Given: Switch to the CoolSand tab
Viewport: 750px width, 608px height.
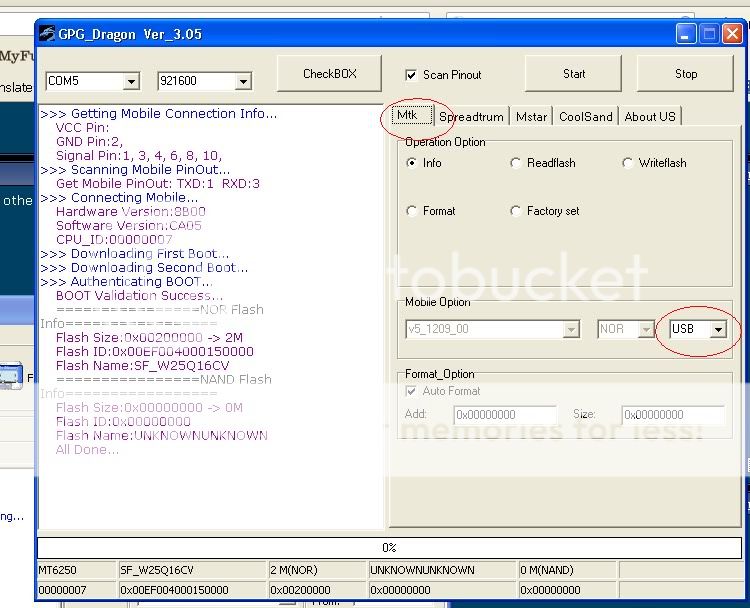Looking at the screenshot, I should 585,117.
